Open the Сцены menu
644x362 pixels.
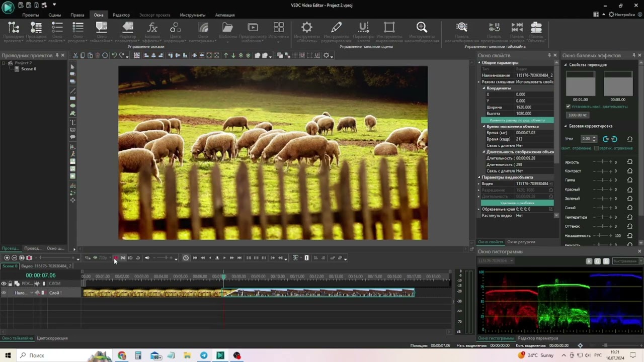(55, 15)
